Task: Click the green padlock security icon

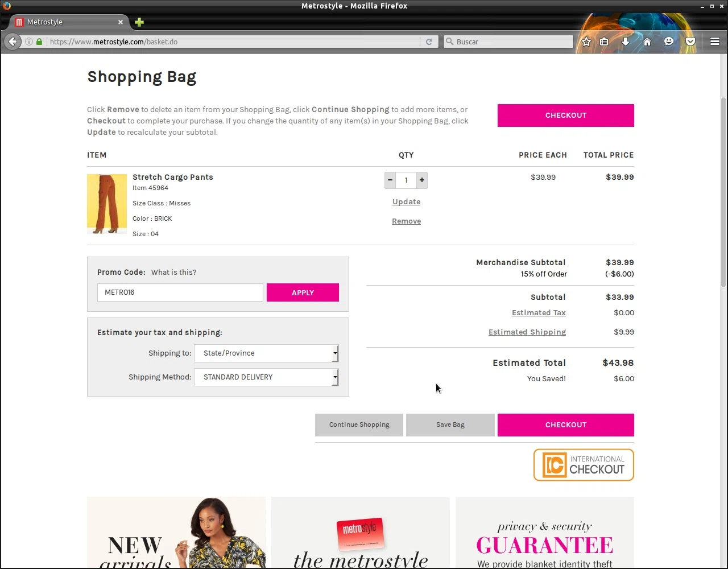Action: tap(39, 42)
